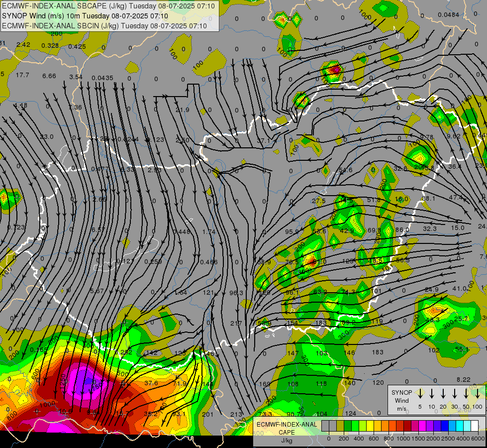Click the title line 'ECMWF-INDEX-ANAL SBCAPE (J/kg)'
487x448 pixels.
coord(108,6)
